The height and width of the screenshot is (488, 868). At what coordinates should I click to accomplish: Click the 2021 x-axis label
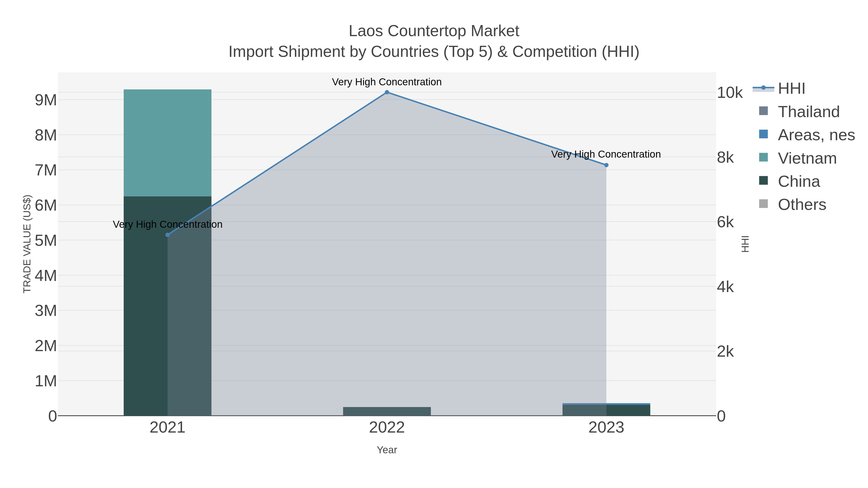click(168, 428)
